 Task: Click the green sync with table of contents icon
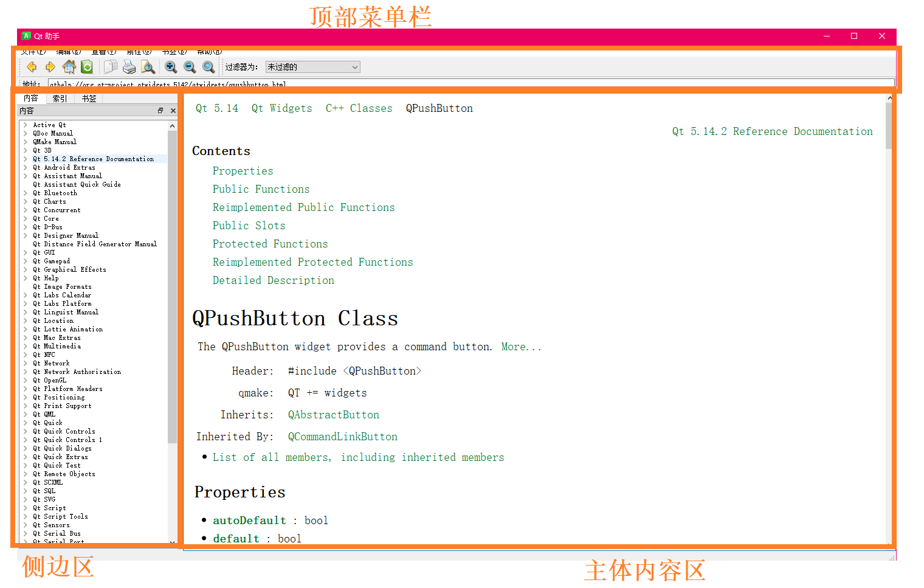[x=87, y=67]
